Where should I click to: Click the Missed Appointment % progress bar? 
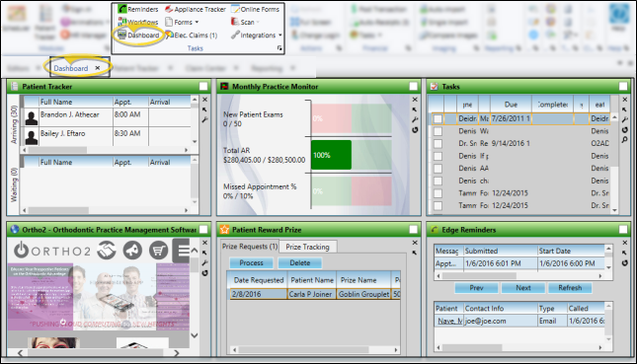pyautogui.click(x=352, y=191)
